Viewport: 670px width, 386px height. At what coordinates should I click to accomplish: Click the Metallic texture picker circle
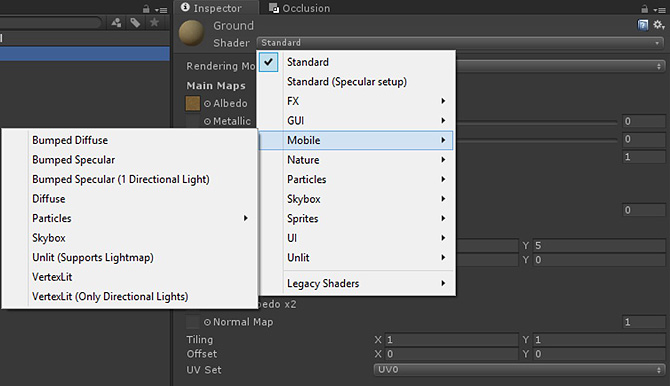tap(207, 121)
